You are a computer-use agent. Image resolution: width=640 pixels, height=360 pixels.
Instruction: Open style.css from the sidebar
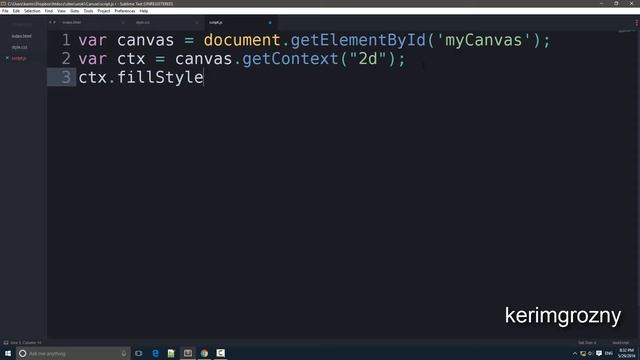[20, 47]
